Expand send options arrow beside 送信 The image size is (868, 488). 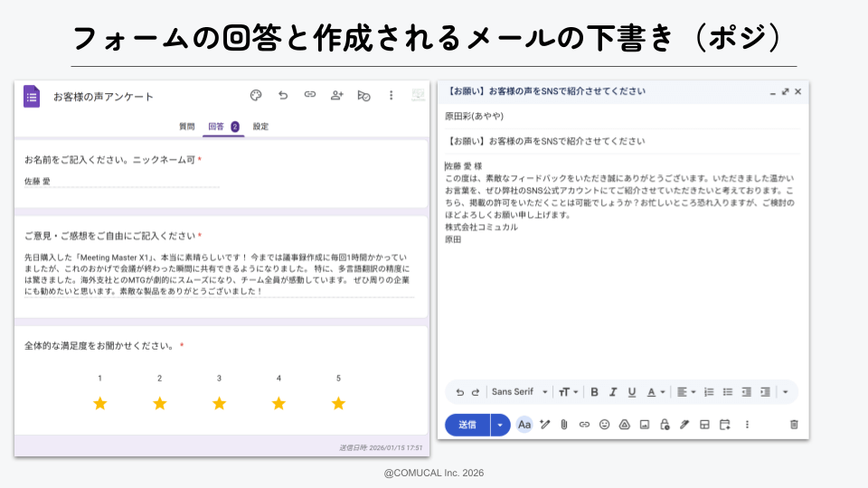(501, 424)
